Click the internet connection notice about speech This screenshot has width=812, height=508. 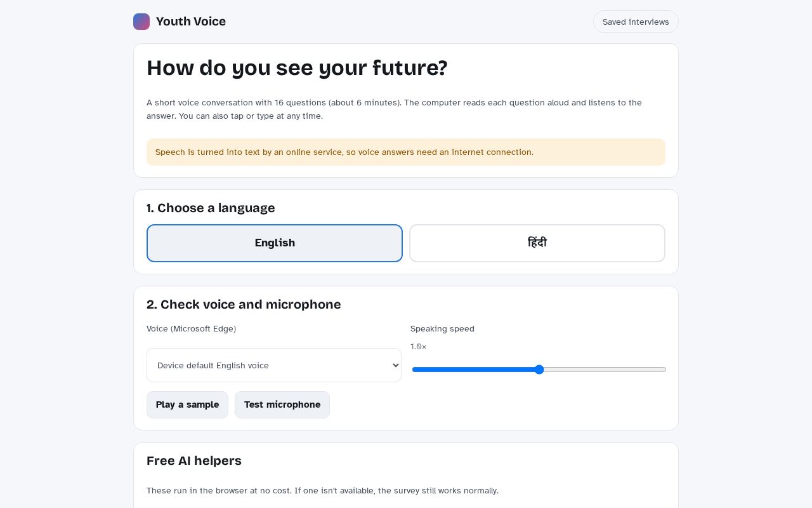[x=406, y=152]
